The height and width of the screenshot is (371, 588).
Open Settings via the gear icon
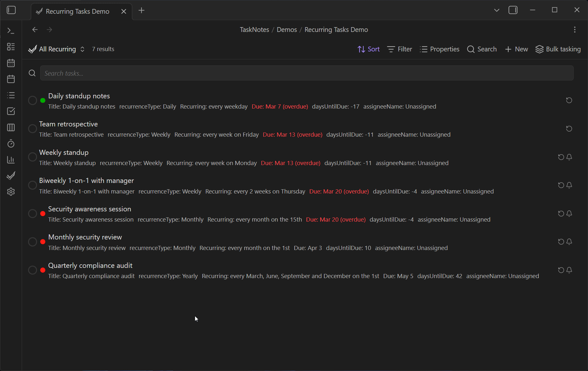(x=11, y=192)
